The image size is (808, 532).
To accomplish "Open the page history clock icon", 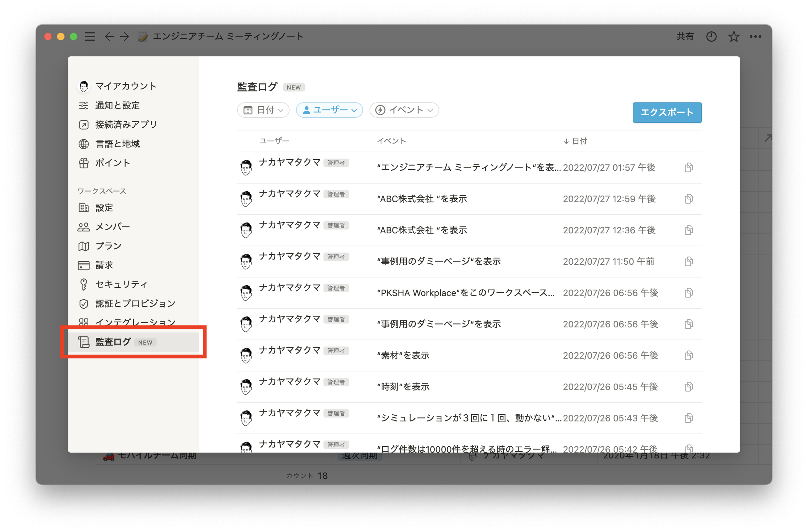I will coord(711,36).
